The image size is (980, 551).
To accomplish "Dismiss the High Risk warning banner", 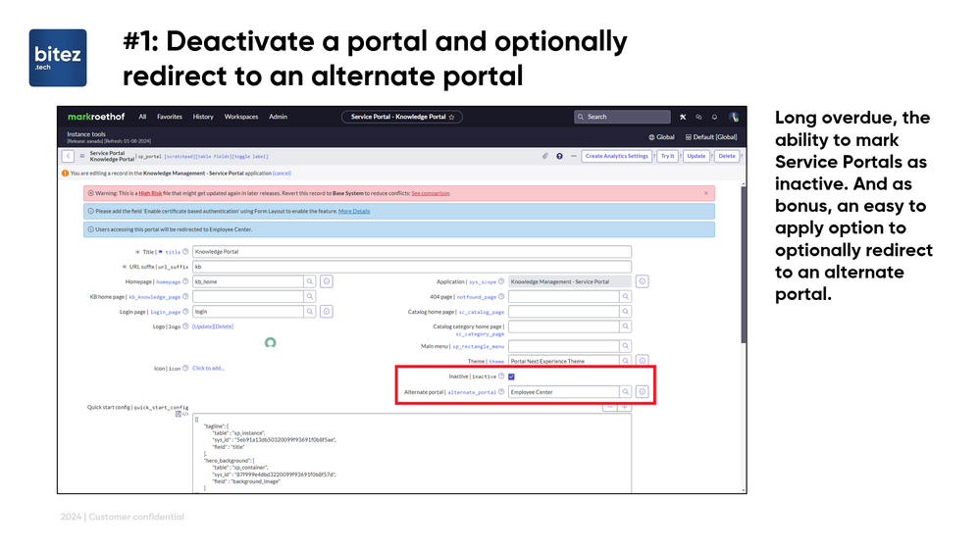I will 706,194.
